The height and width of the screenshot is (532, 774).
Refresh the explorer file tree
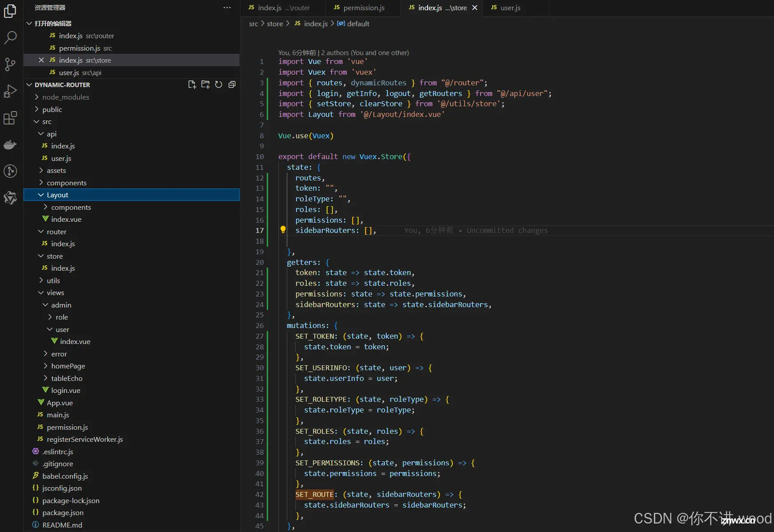point(218,84)
